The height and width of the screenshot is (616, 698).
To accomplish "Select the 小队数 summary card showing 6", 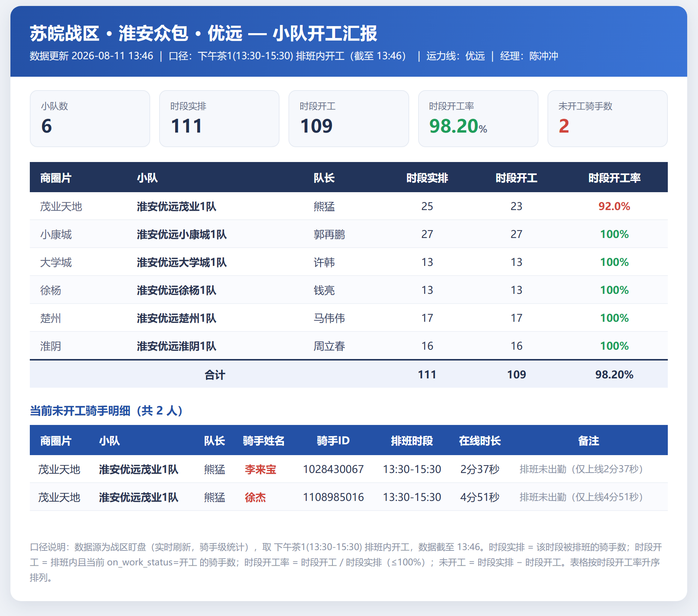I will click(90, 118).
